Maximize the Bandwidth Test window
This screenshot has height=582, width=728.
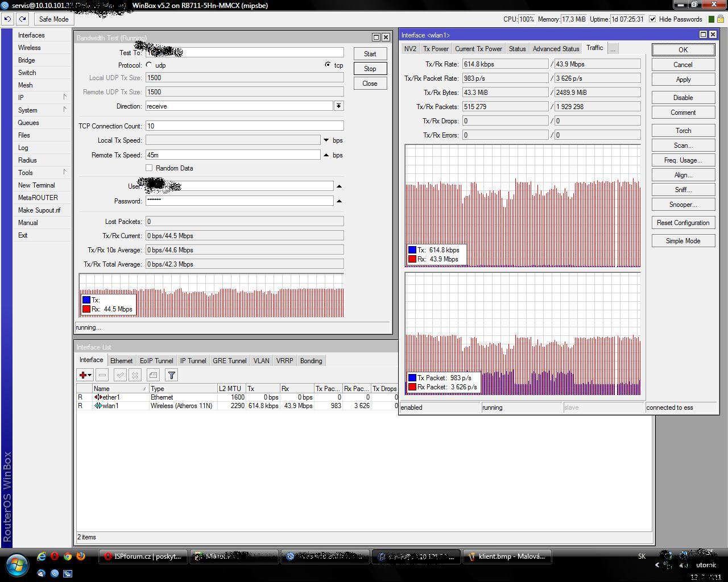coord(376,37)
